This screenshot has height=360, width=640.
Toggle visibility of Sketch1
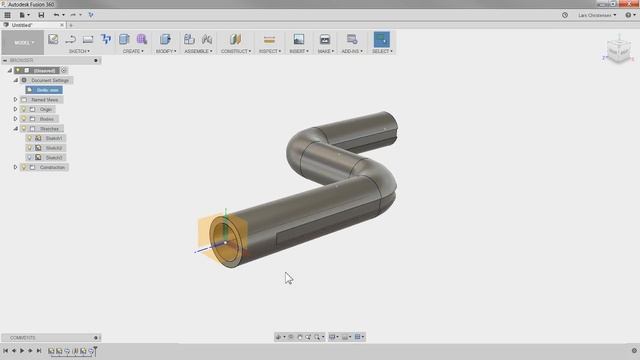coord(29,138)
